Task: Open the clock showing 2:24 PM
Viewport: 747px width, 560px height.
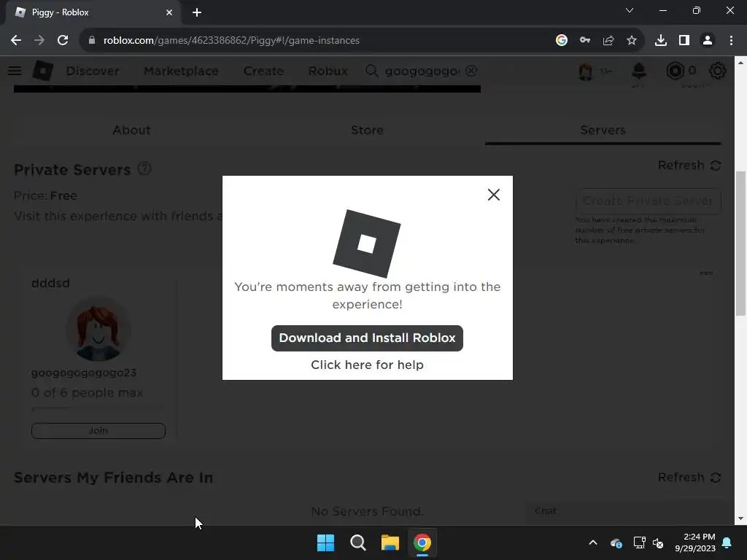Action: pyautogui.click(x=695, y=542)
